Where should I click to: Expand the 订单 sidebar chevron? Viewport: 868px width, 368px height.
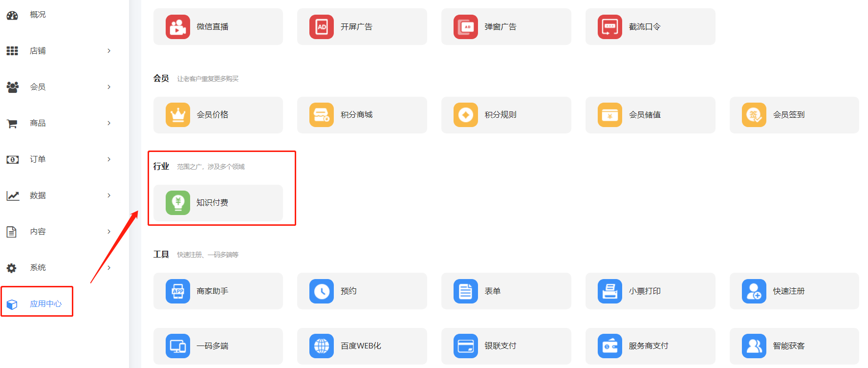109,159
